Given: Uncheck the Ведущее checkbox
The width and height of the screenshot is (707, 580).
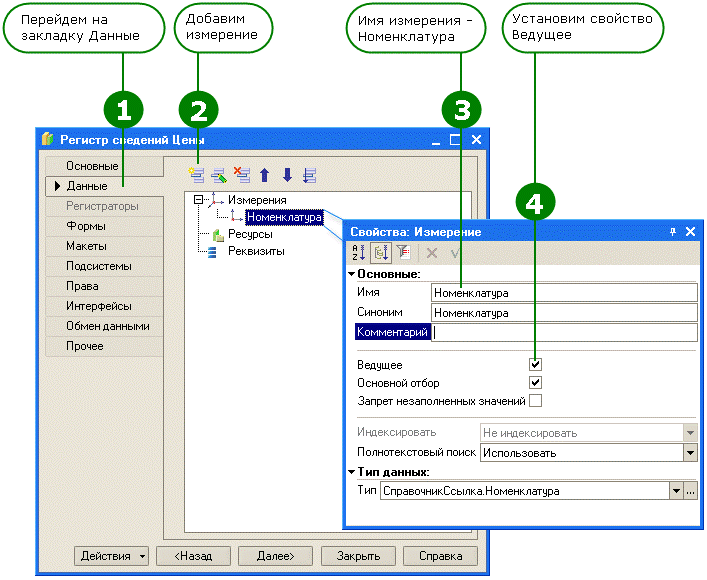Looking at the screenshot, I should (536, 365).
